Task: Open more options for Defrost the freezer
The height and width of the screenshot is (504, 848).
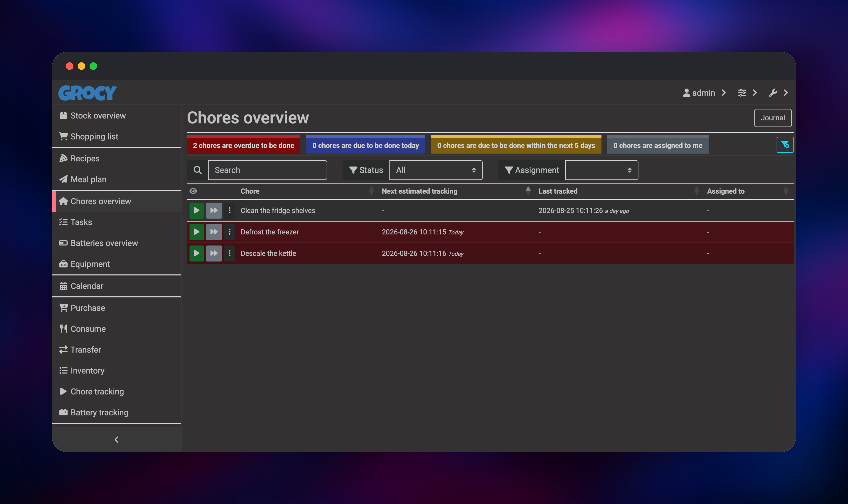Action: [x=230, y=232]
